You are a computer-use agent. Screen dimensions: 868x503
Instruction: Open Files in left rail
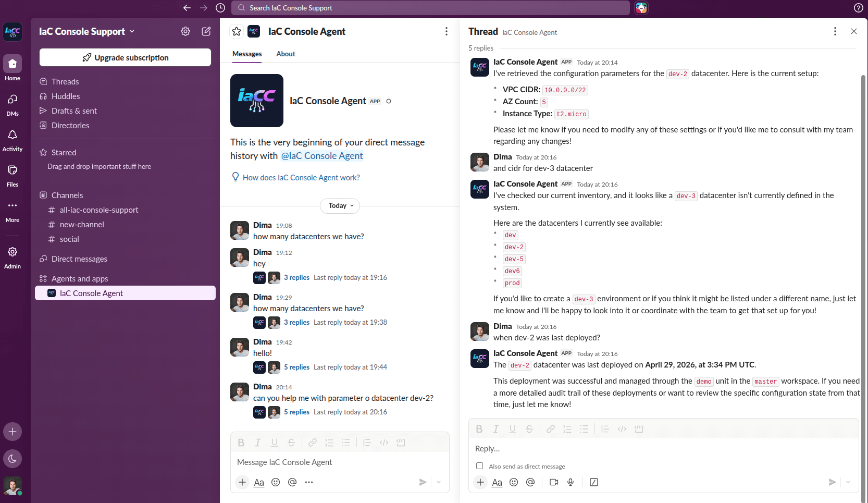pyautogui.click(x=13, y=176)
